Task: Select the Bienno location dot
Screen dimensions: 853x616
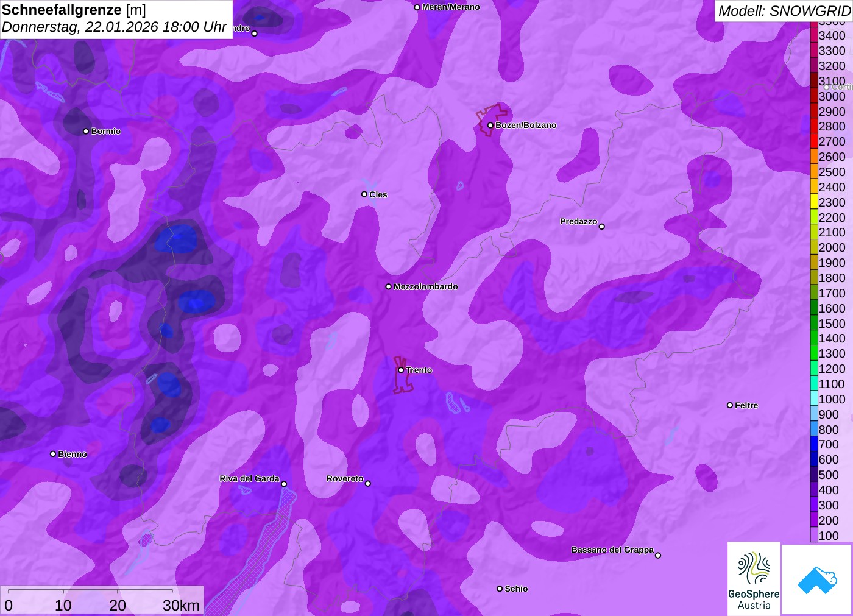Action: coord(53,454)
